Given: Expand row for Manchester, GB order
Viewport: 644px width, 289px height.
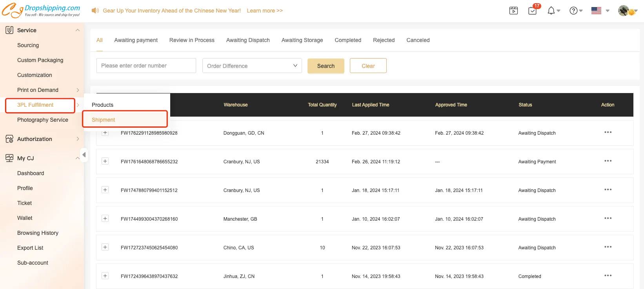Looking at the screenshot, I should point(105,218).
